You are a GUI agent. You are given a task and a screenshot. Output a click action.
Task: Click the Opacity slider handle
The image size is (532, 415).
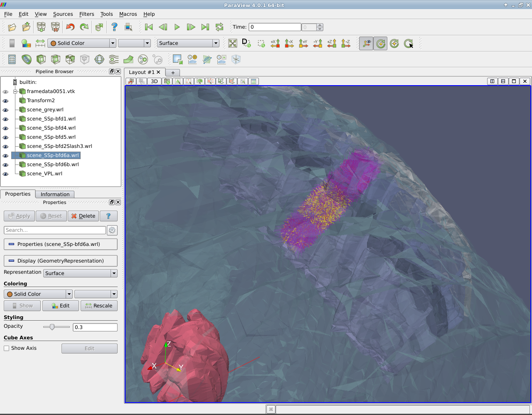pyautogui.click(x=52, y=327)
